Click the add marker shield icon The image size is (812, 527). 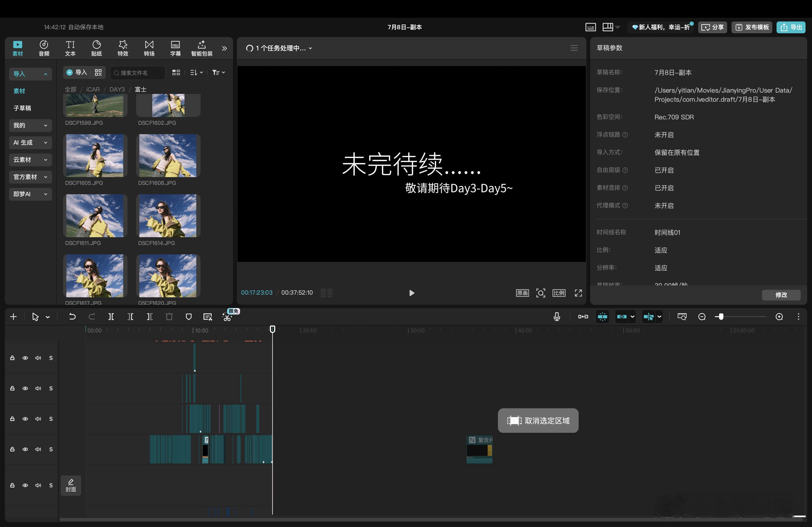pyautogui.click(x=188, y=317)
